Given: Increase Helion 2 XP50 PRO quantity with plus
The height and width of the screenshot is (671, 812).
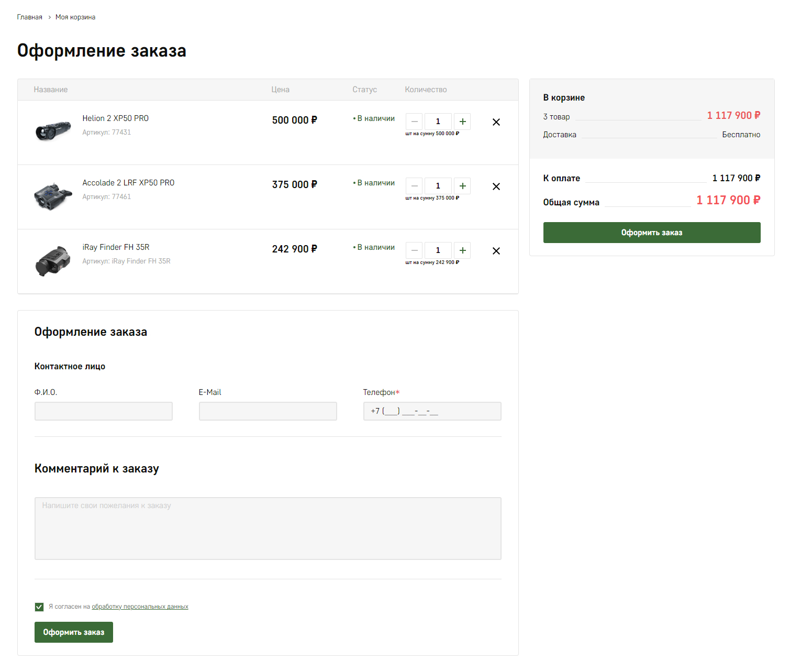Looking at the screenshot, I should point(462,122).
